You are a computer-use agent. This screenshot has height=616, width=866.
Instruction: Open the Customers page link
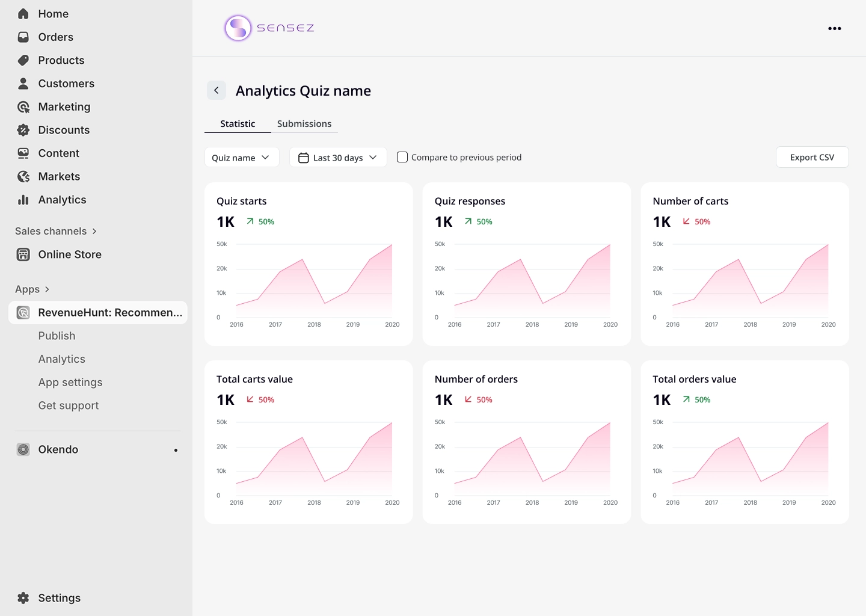coord(66,84)
